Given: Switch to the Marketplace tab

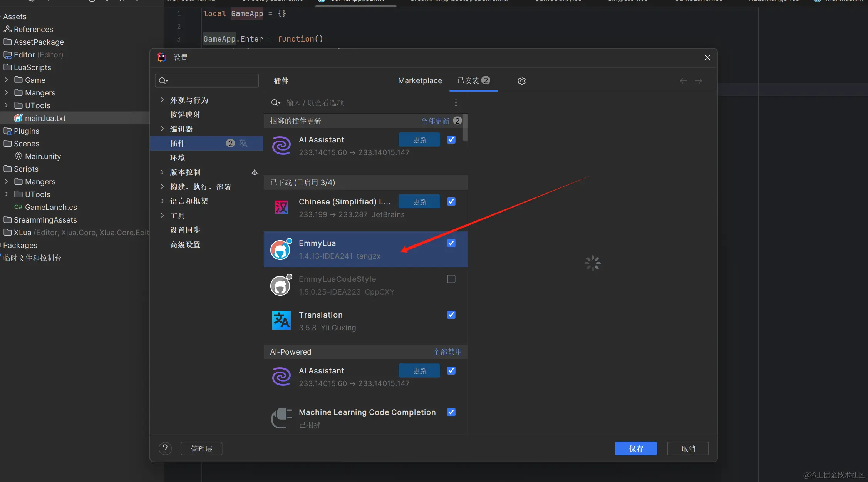Looking at the screenshot, I should (420, 81).
